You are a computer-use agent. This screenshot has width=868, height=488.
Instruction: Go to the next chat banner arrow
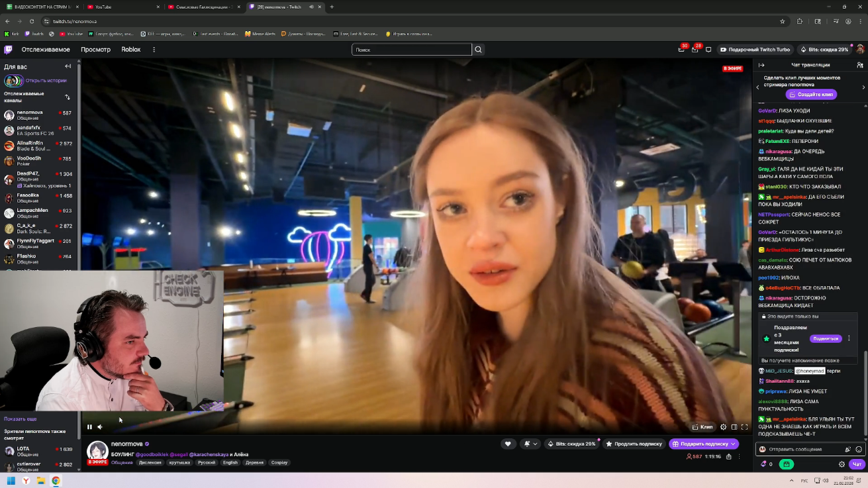[x=863, y=87]
